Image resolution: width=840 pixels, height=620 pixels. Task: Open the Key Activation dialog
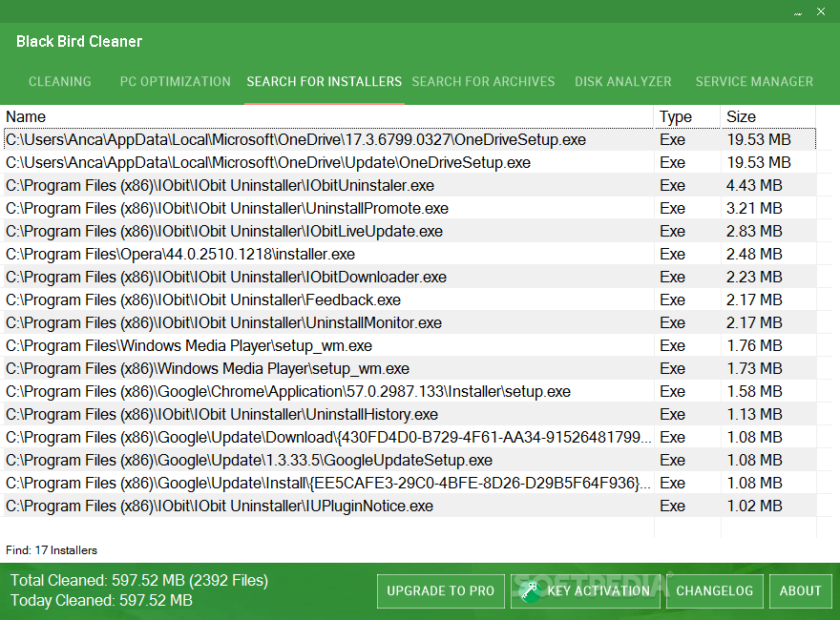coord(585,591)
